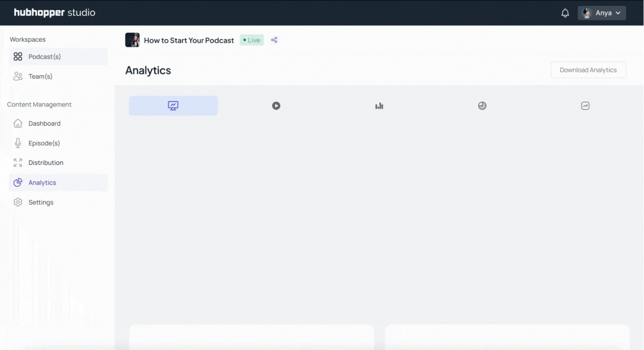Click the podcast cover thumbnail

tap(132, 40)
